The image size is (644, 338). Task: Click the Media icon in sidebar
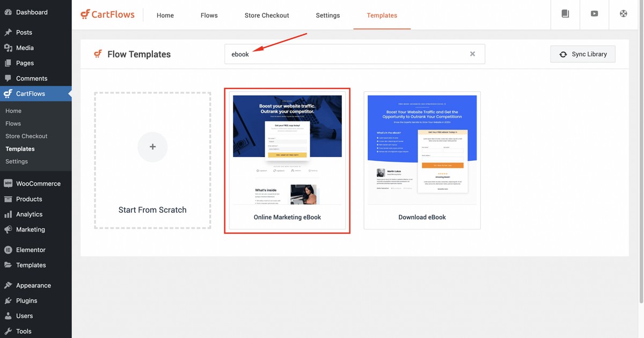[8, 48]
